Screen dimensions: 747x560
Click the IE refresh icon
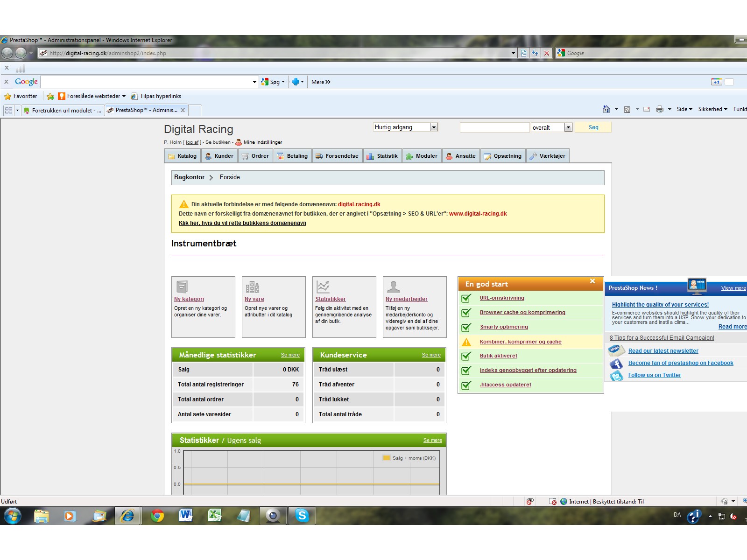coord(535,53)
